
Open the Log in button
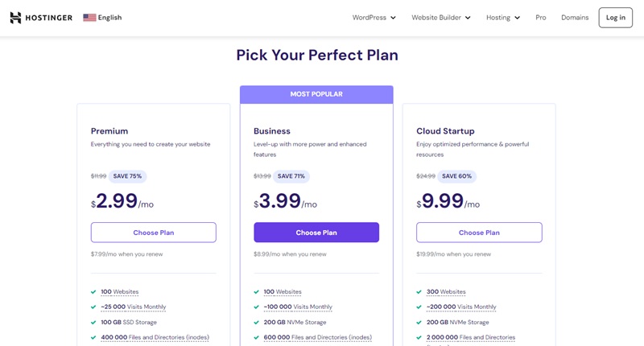pyautogui.click(x=615, y=18)
